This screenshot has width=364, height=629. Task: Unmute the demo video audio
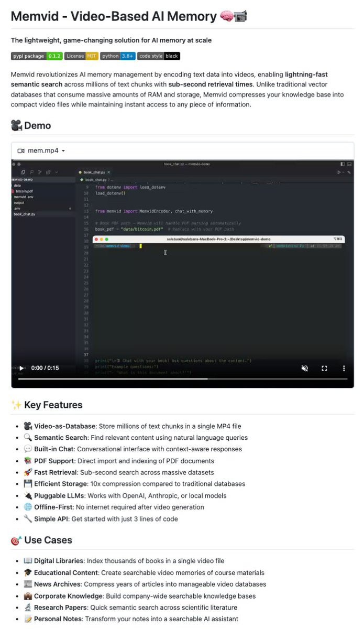pyautogui.click(x=305, y=368)
